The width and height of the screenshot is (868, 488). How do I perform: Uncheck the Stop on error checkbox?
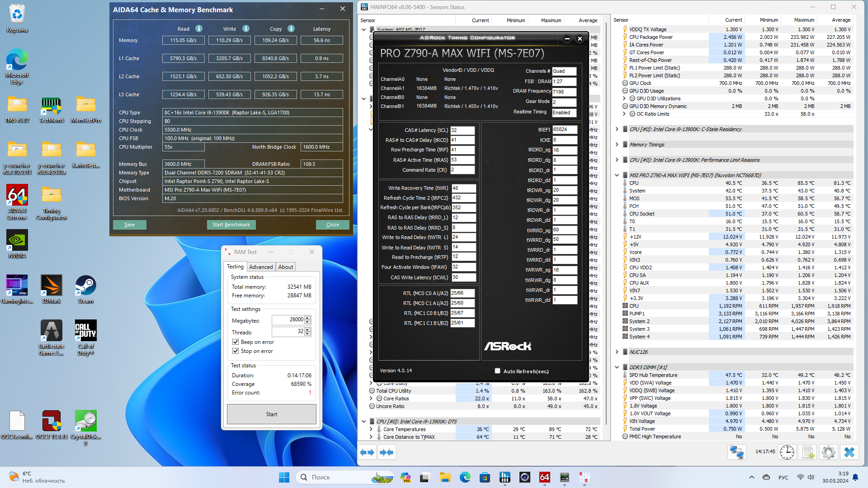[236, 351]
